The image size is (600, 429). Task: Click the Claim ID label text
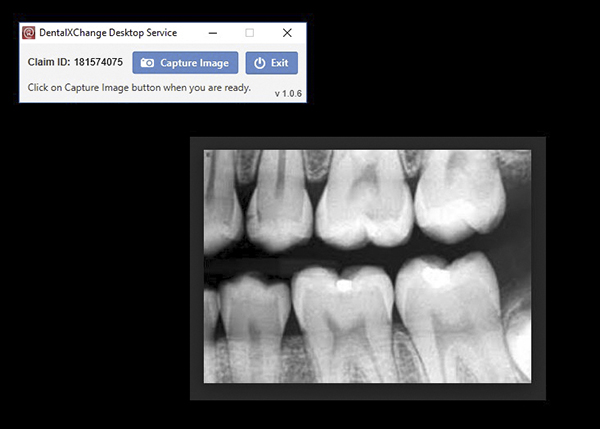[48, 63]
